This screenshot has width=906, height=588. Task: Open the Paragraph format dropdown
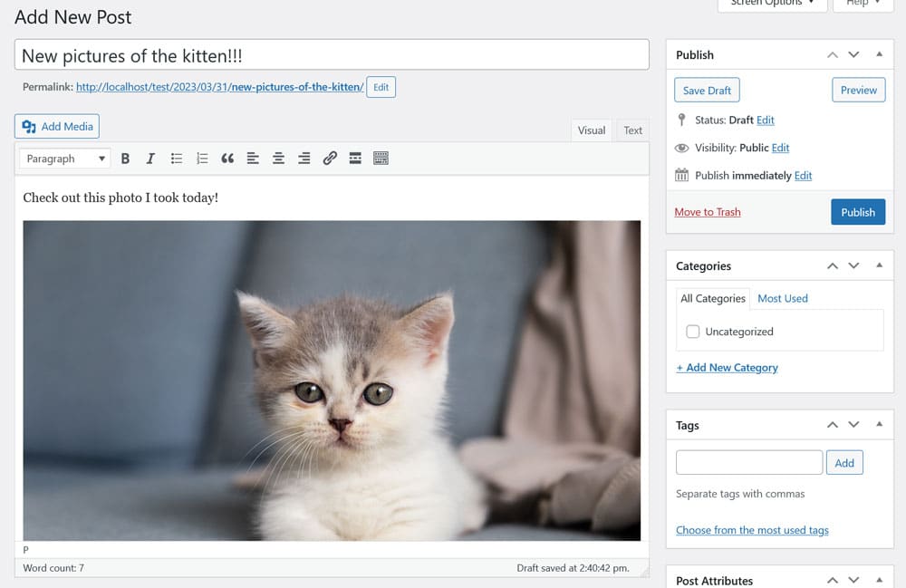coord(65,159)
